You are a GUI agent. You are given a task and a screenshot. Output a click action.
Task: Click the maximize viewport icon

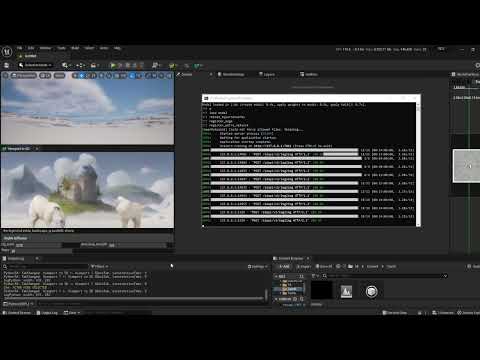coord(169,76)
